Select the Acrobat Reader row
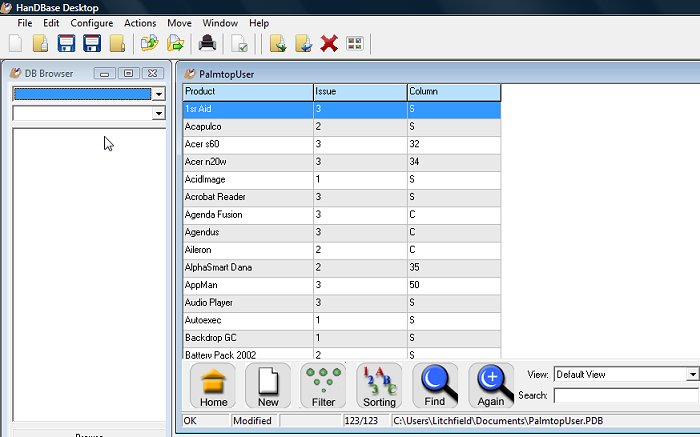The image size is (700, 437). pyautogui.click(x=342, y=197)
